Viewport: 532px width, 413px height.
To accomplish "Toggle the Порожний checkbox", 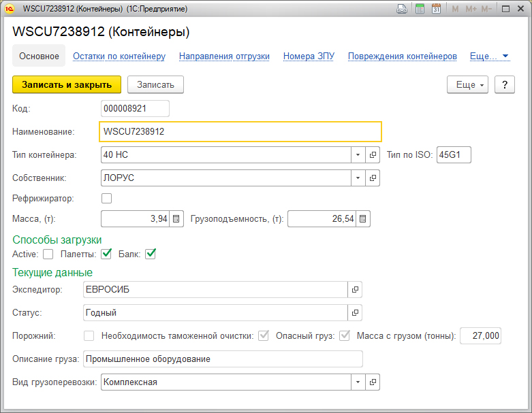I will (89, 335).
